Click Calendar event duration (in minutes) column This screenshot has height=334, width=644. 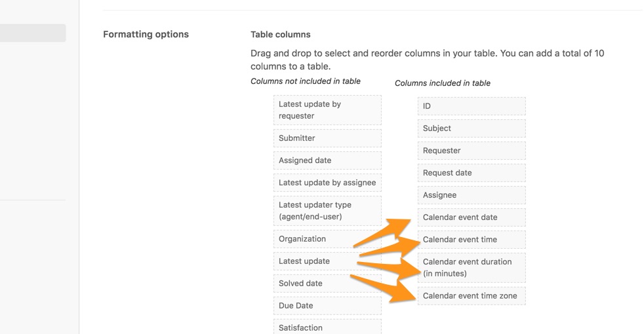[x=472, y=268]
